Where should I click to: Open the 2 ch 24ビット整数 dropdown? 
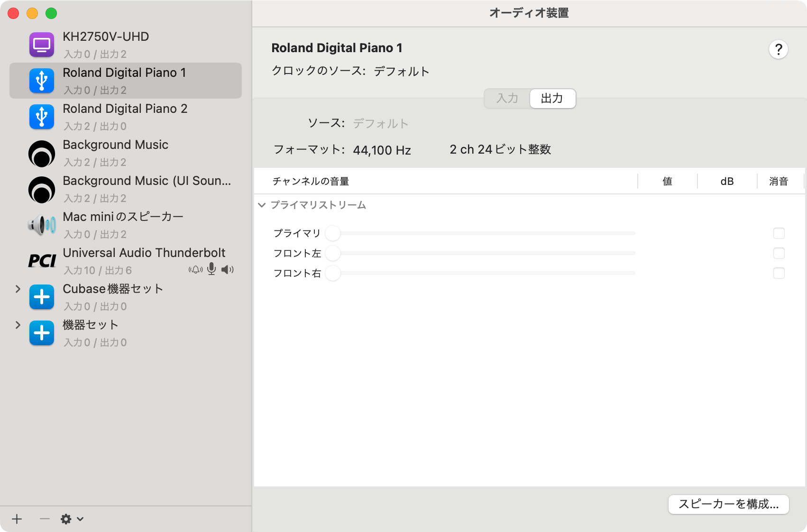tap(501, 150)
